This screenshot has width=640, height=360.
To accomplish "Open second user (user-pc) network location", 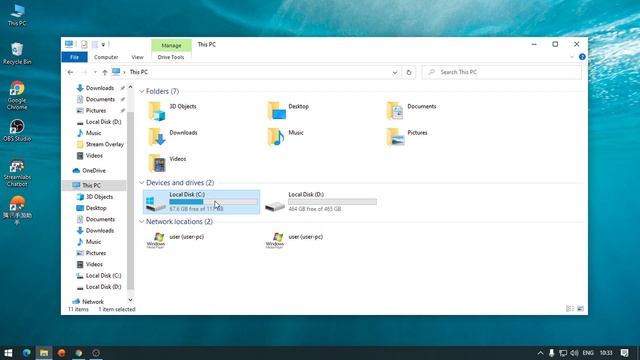I will point(294,240).
